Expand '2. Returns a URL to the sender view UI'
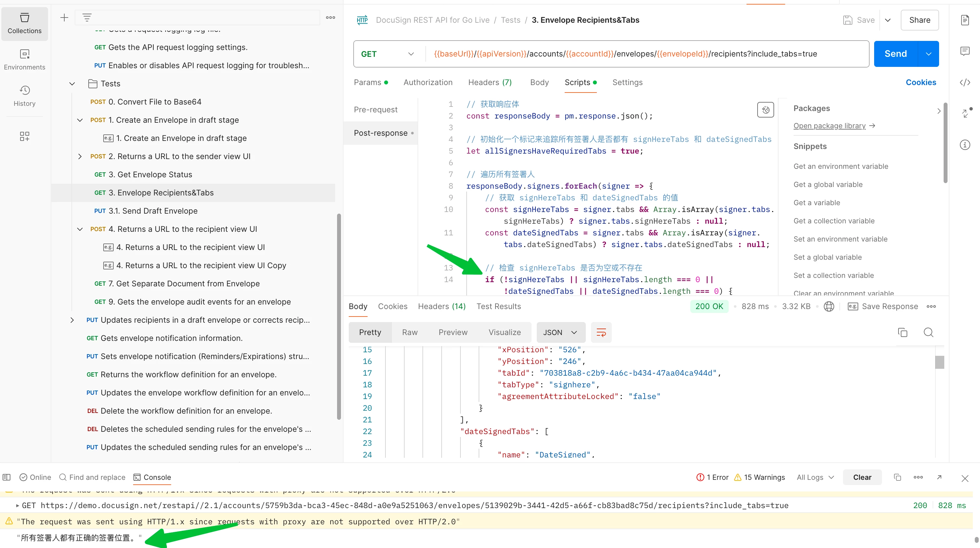The image size is (980, 548). pos(80,157)
